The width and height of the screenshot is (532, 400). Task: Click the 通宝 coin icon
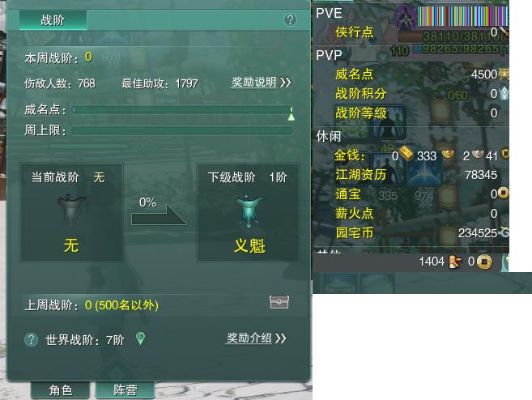503,194
